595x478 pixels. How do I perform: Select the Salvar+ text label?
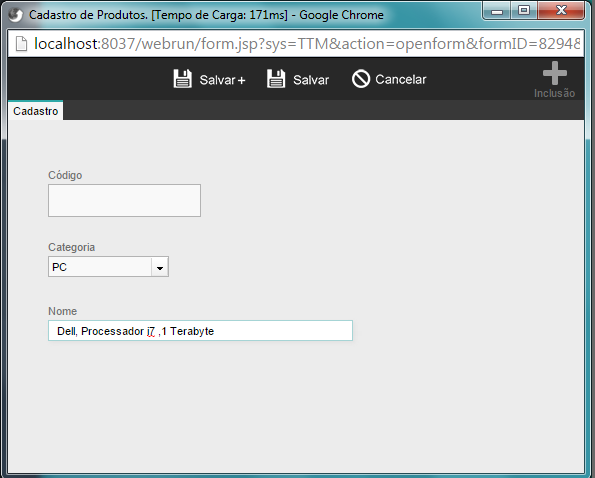coord(222,80)
